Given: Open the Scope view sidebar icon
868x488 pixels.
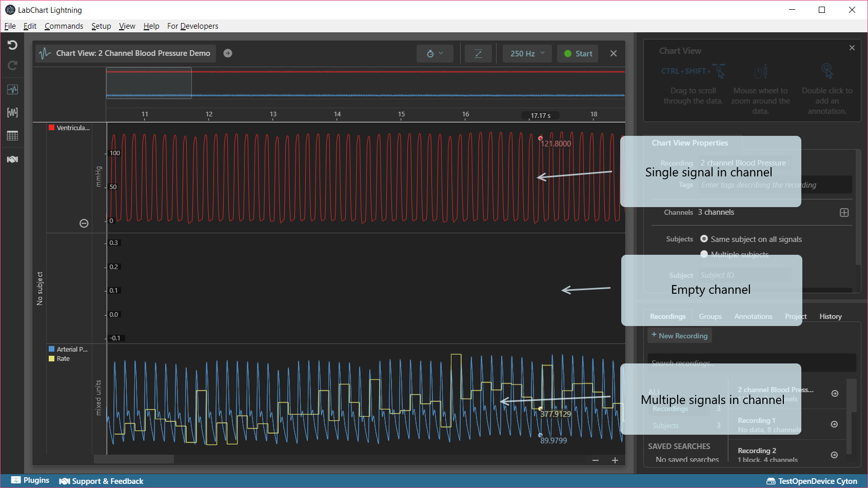Looking at the screenshot, I should [x=12, y=112].
